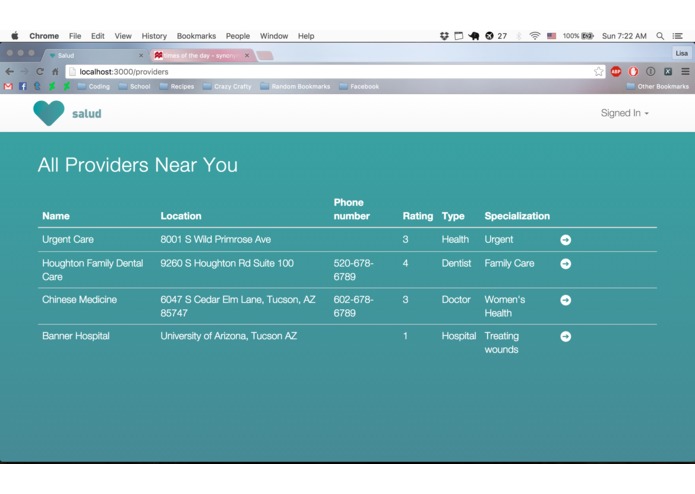Open the Chrome menu in menu bar

[x=44, y=36]
